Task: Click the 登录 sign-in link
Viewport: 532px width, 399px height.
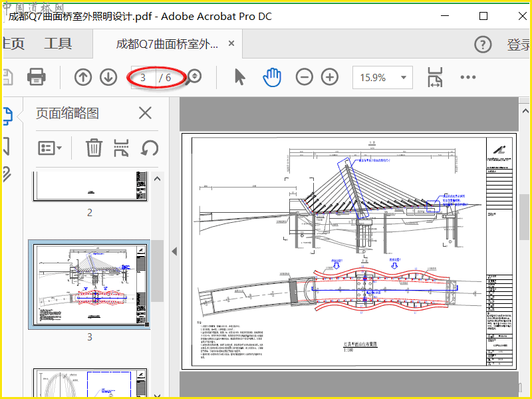Action: coord(519,45)
